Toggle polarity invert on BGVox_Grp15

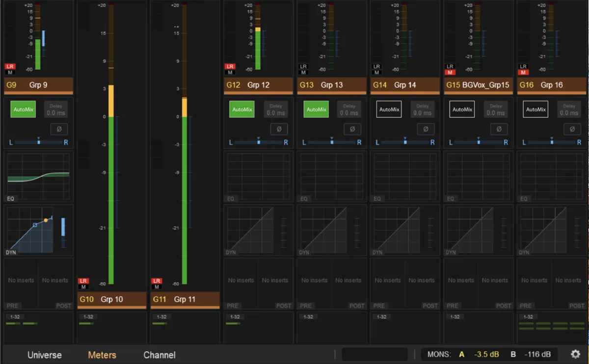click(x=499, y=129)
